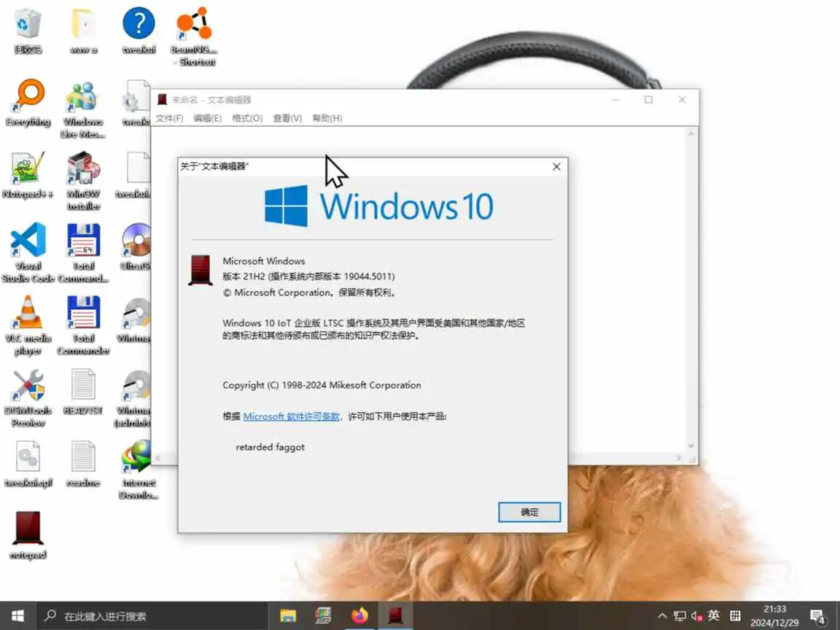Click the editor's horizontal scrollbar right arrow

point(679,458)
